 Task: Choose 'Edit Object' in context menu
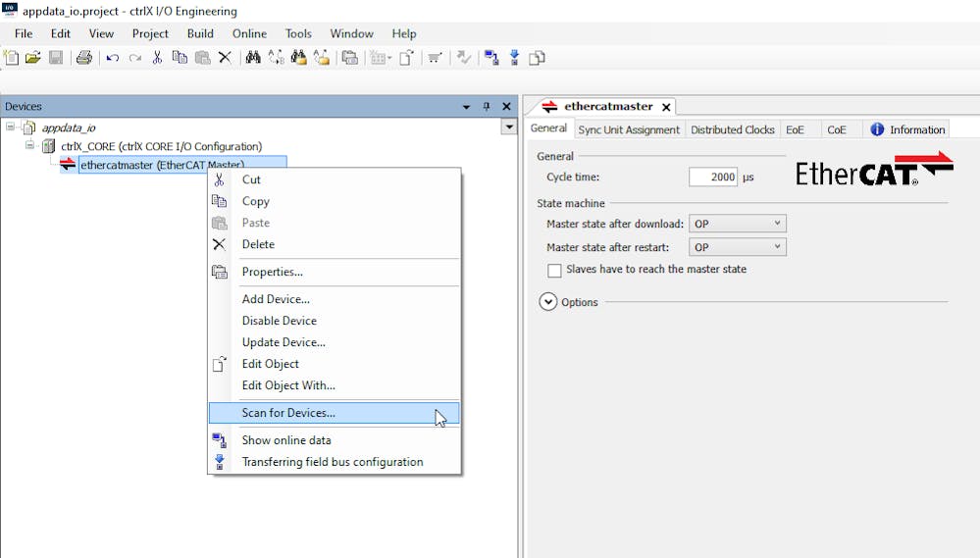pos(335,364)
